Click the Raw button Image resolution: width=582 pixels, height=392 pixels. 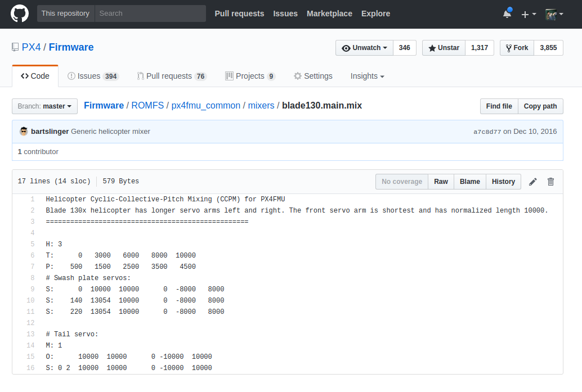click(441, 181)
